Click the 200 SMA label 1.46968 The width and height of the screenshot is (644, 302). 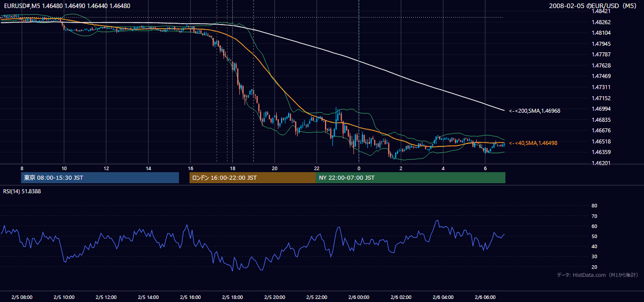click(x=535, y=111)
